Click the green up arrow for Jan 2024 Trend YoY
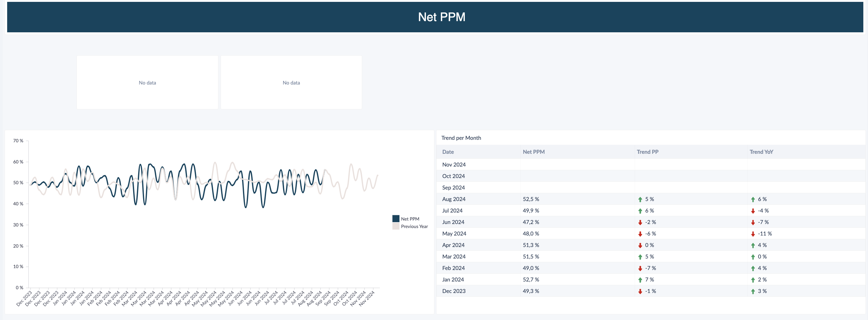This screenshot has height=320, width=868. [753, 280]
